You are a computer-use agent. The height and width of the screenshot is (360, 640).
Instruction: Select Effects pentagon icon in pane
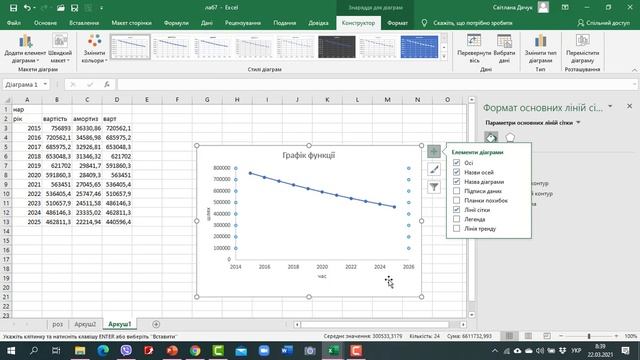click(510, 138)
